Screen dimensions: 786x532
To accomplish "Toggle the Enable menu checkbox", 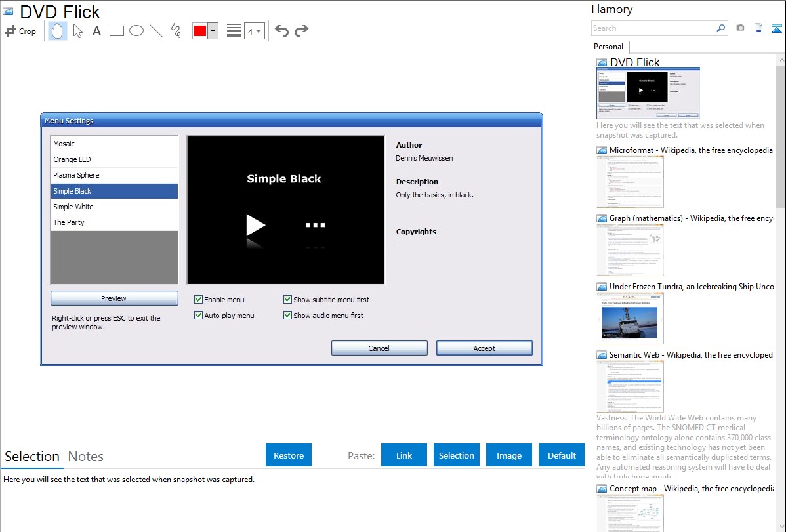I will (199, 300).
